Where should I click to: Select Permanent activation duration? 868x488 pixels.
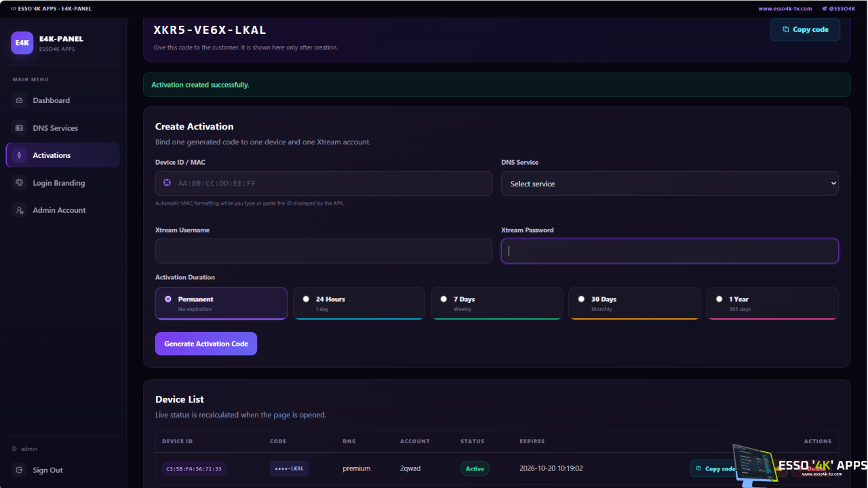click(221, 303)
